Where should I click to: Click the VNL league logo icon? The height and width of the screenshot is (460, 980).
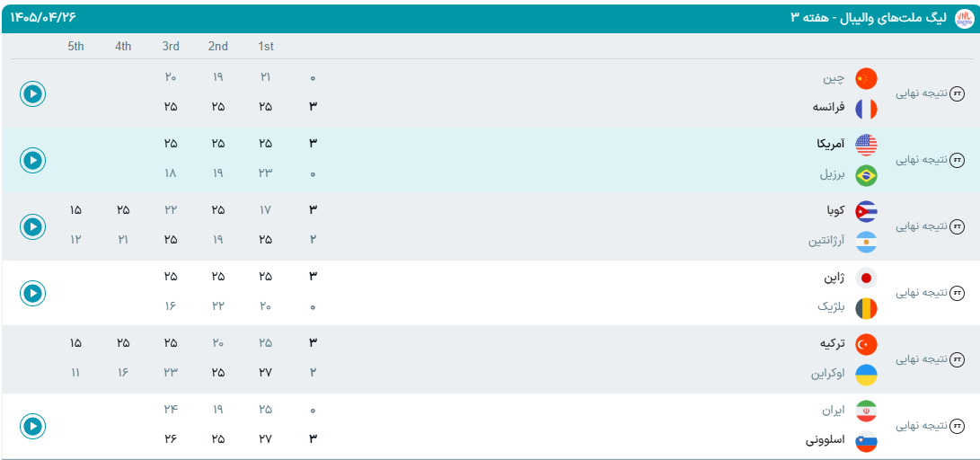pyautogui.click(x=965, y=19)
